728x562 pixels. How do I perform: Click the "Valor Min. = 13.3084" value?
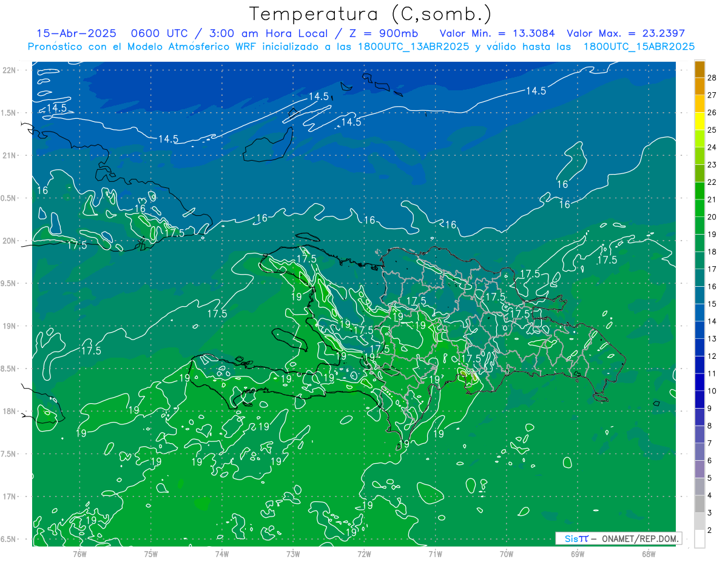click(497, 33)
